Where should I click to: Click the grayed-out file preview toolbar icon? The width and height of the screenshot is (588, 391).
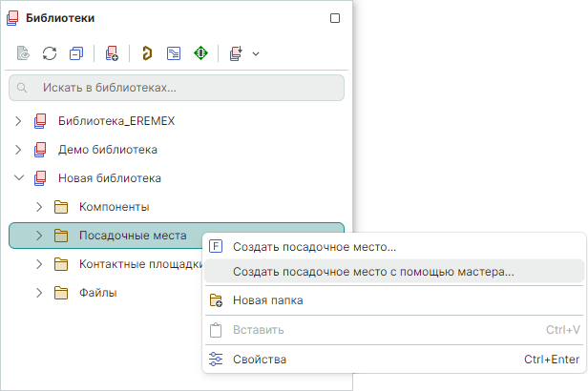tap(24, 53)
